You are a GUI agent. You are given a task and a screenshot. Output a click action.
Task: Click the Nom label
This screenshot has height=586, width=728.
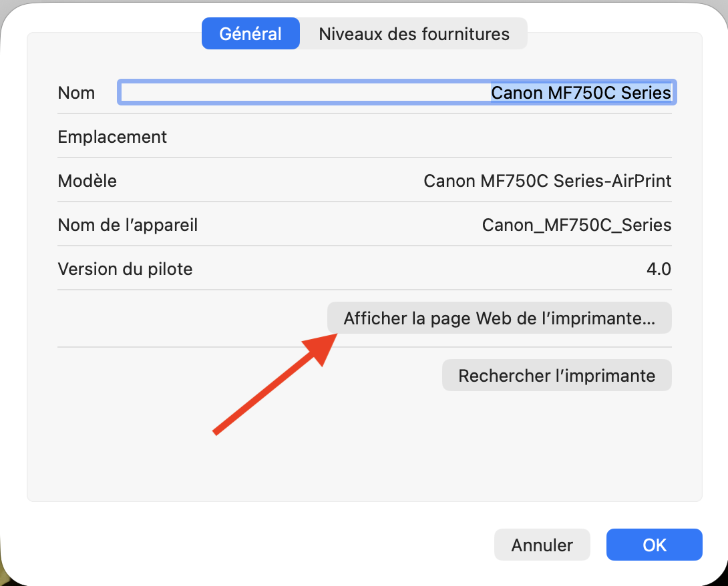[x=76, y=93]
